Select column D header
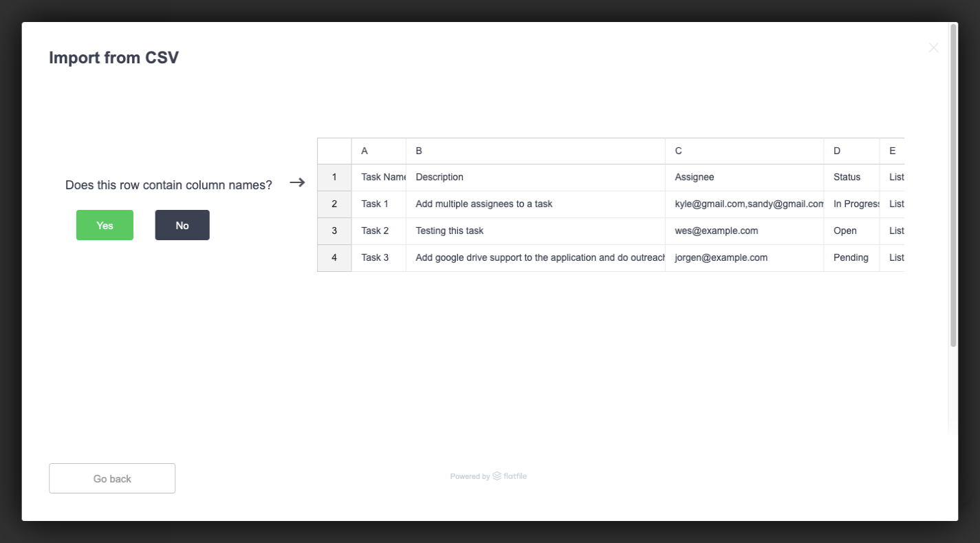The height and width of the screenshot is (543, 980). point(852,151)
